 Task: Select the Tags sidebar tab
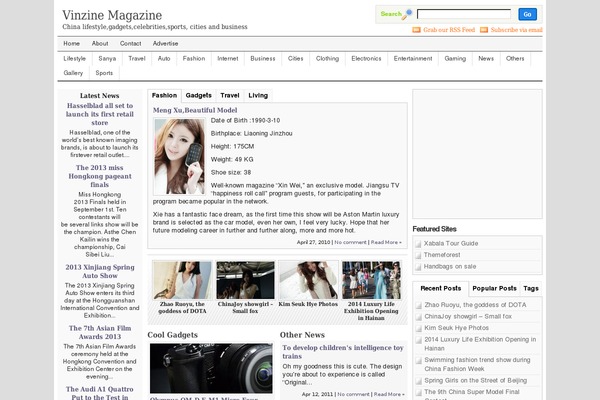tap(531, 289)
